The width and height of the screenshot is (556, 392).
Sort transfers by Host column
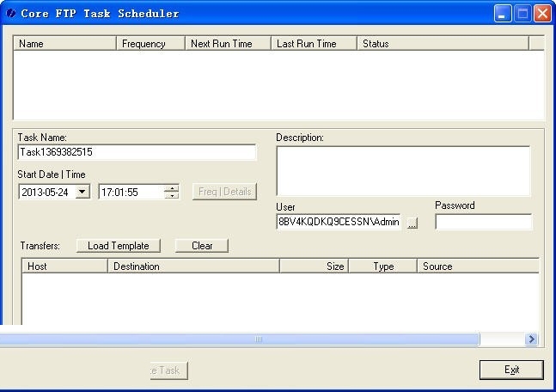(64, 266)
